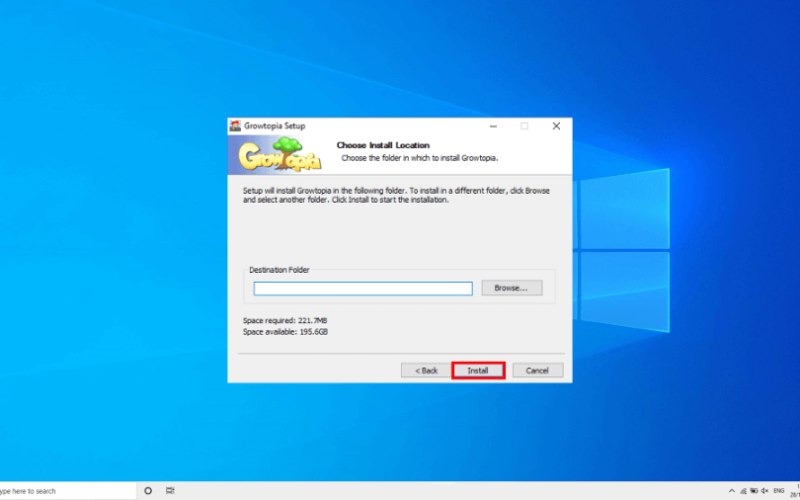Open the Browse folder dialog

[511, 288]
